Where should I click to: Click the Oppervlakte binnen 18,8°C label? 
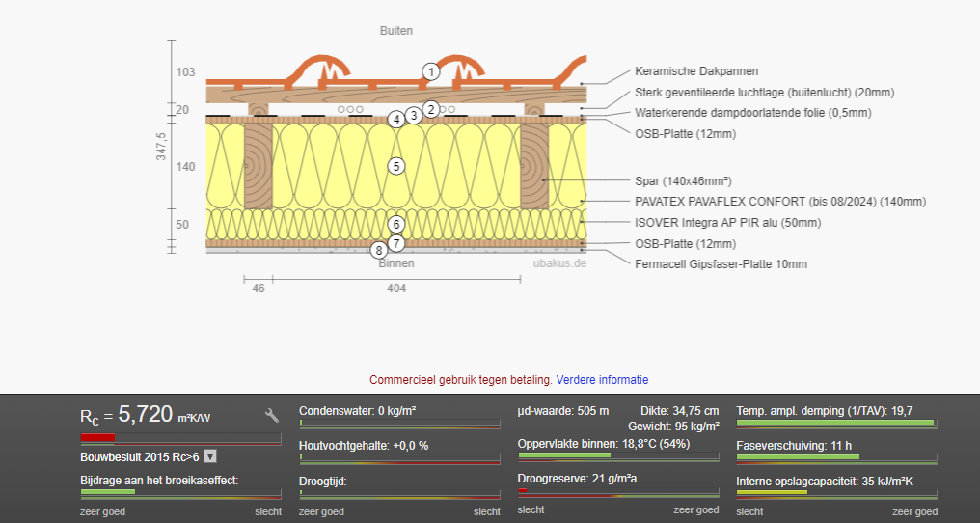tap(604, 444)
